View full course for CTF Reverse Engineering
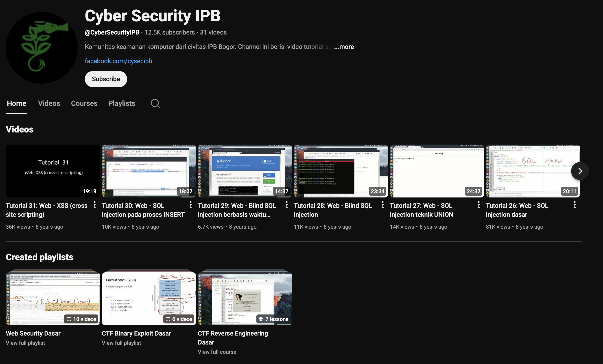603x364 pixels. (217, 352)
